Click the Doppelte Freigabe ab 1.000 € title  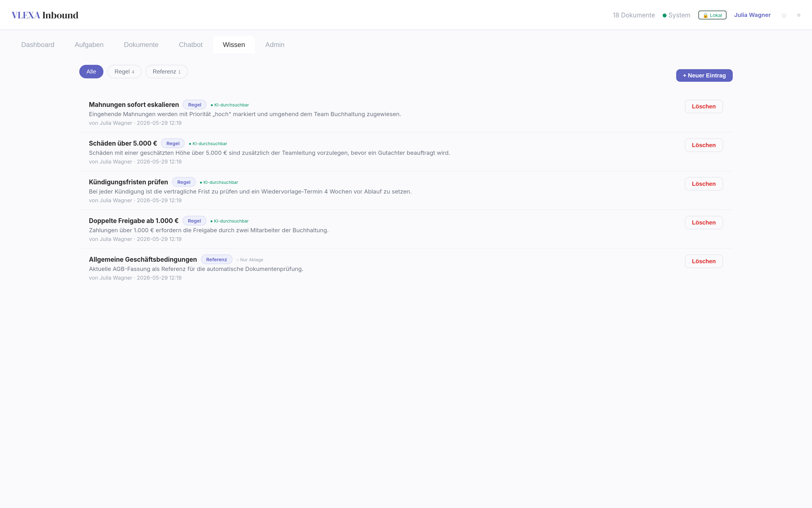[134, 221]
